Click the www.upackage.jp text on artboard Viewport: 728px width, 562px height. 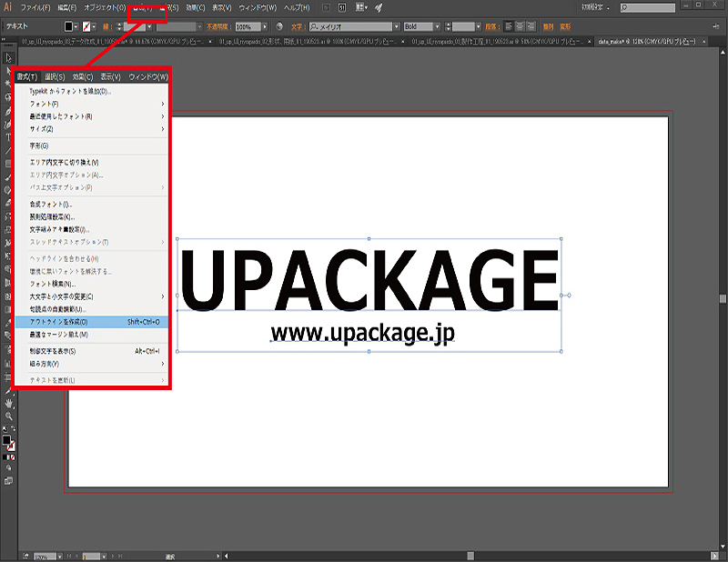[362, 333]
